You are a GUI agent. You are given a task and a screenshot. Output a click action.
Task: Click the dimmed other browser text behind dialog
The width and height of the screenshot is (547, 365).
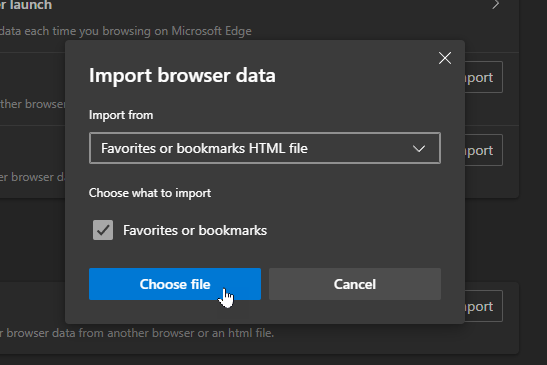coord(32,104)
